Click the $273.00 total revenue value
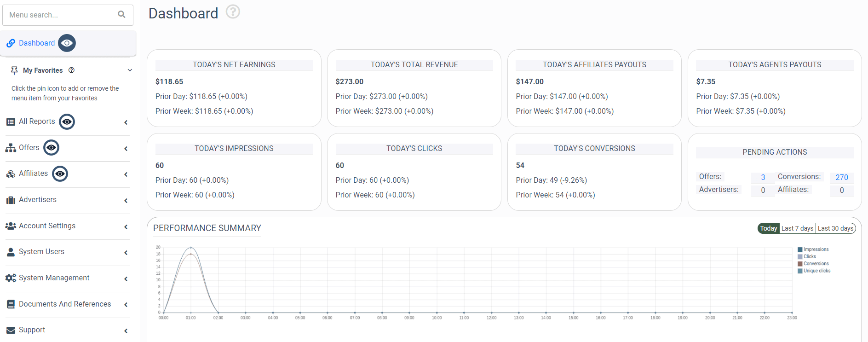 (x=350, y=82)
